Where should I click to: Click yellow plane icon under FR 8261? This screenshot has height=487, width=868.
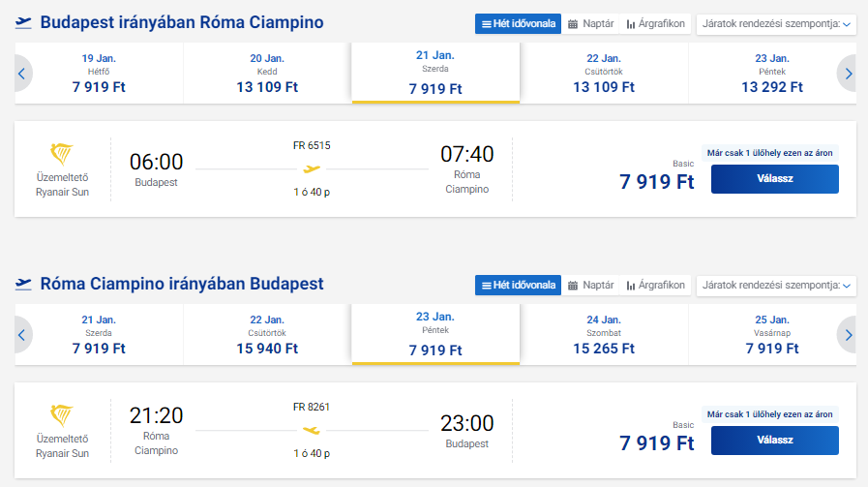(x=312, y=430)
